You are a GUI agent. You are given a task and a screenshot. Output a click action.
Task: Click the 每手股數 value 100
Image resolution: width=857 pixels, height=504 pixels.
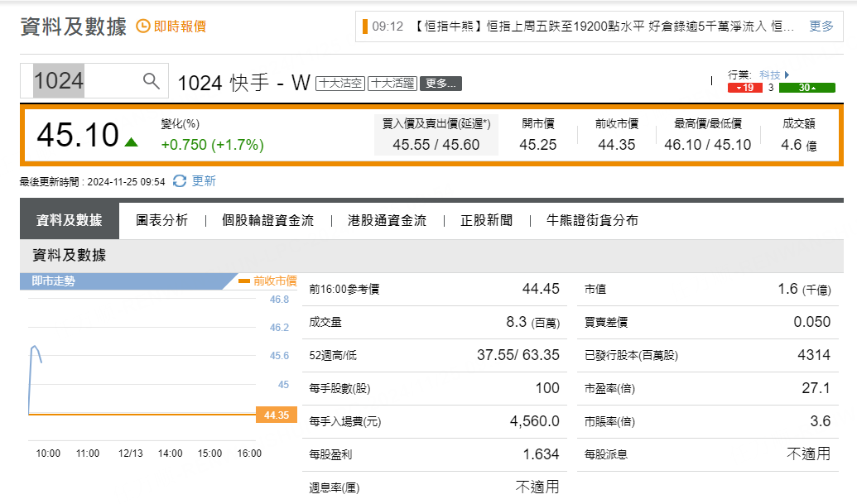(x=547, y=388)
